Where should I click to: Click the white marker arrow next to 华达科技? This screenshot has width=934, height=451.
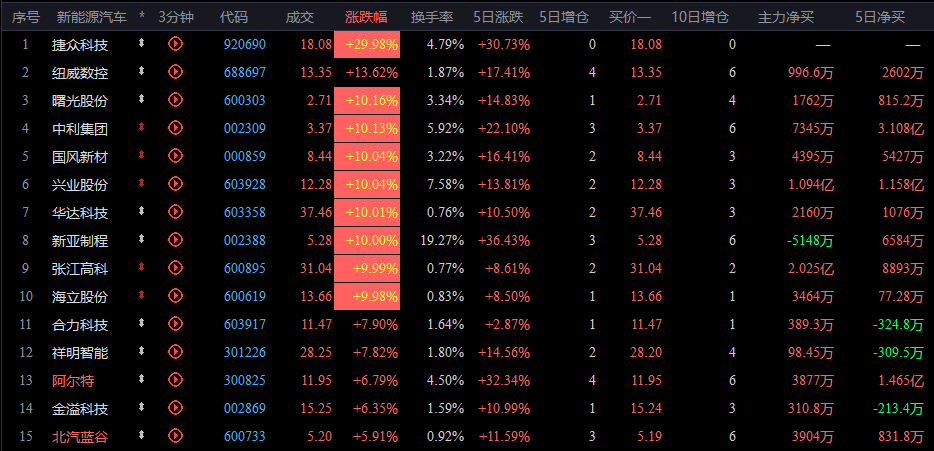[141, 211]
